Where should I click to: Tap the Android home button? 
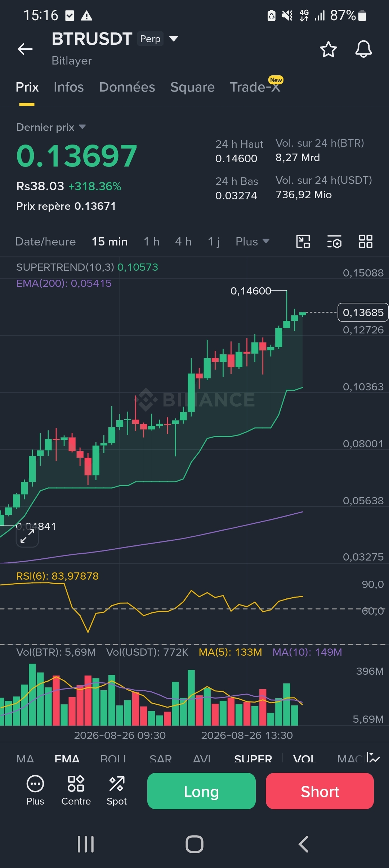click(x=194, y=844)
